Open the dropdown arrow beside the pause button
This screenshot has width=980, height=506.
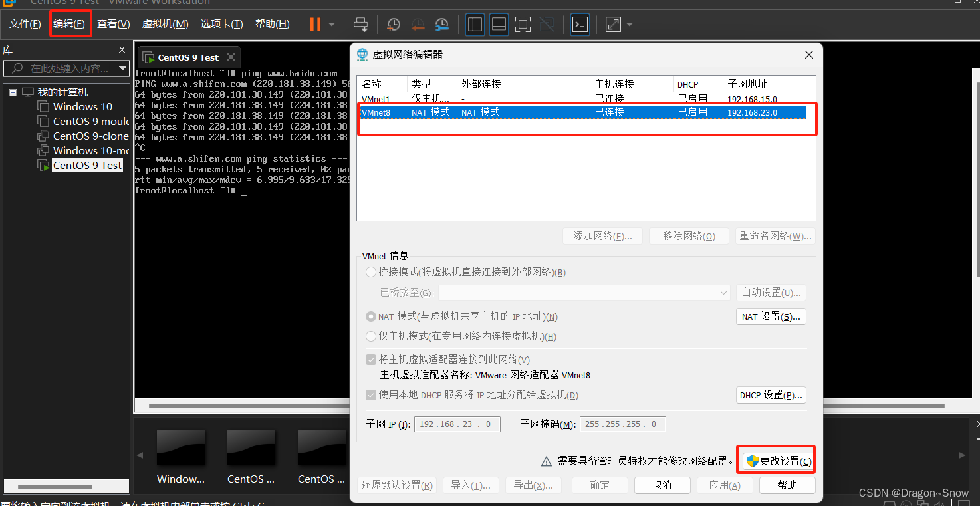point(332,25)
